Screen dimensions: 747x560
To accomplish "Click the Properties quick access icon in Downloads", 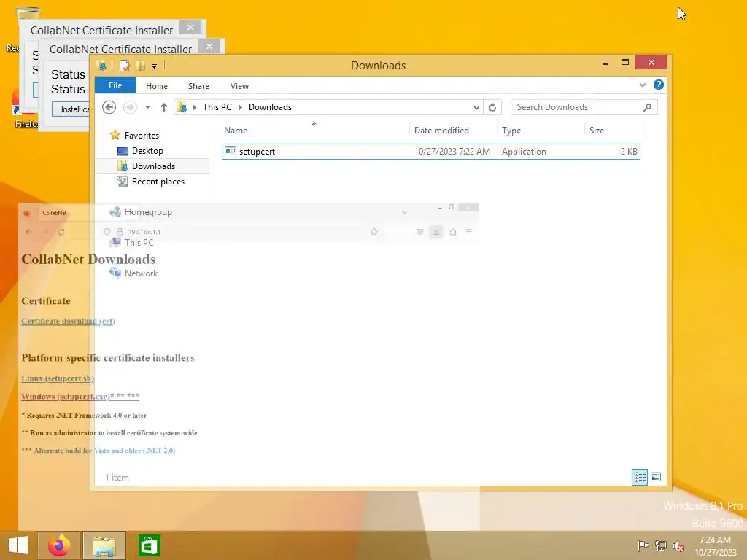I will 125,66.
